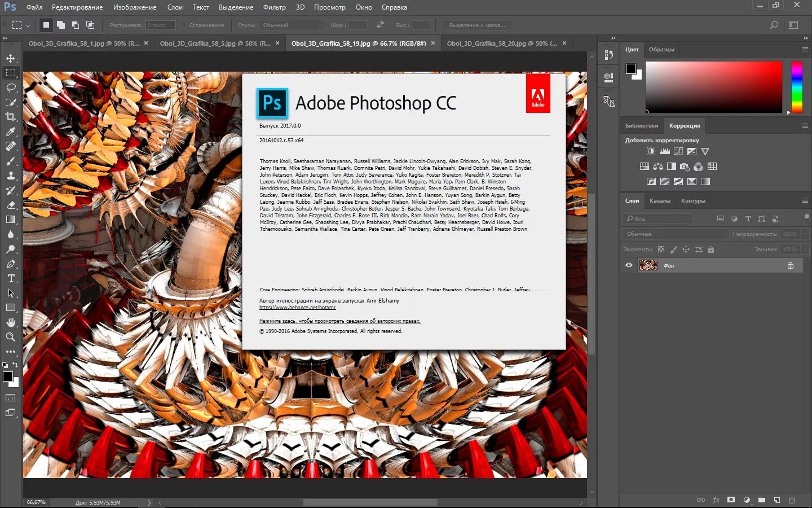Select the Brush tool
Screen dimensions: 812x508
click(11, 161)
